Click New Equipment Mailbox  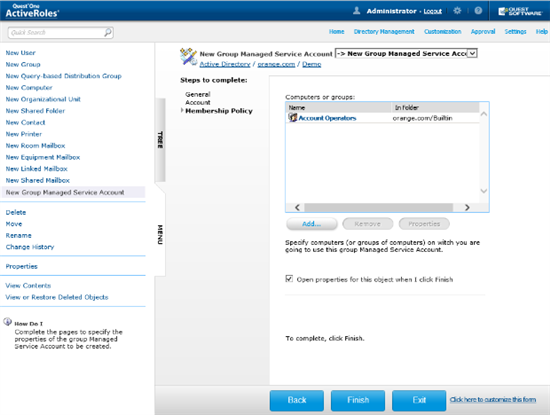pyautogui.click(x=42, y=157)
